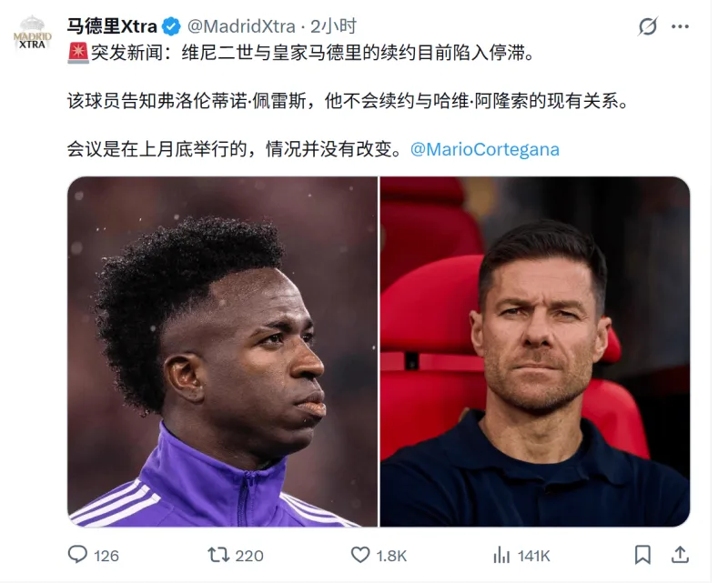Click the blue verified badge

171,26
